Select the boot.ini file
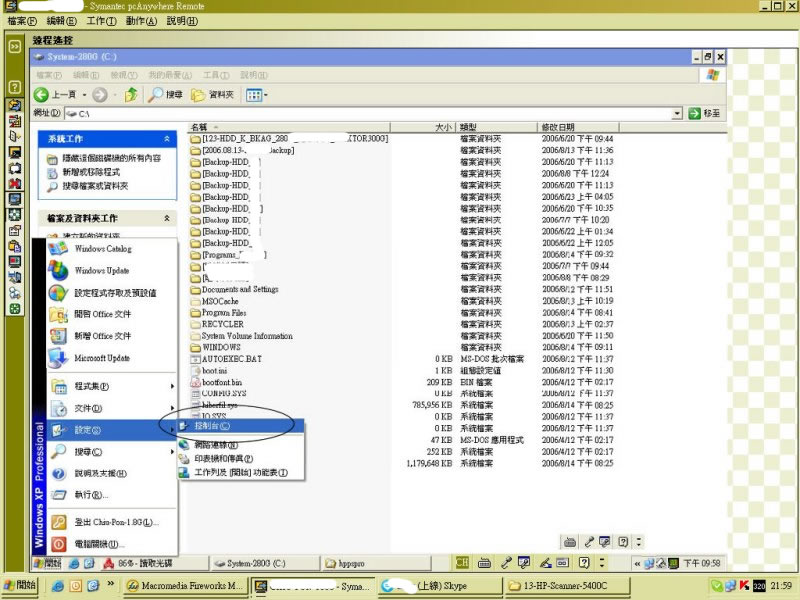This screenshot has height=600, width=800. [x=209, y=371]
